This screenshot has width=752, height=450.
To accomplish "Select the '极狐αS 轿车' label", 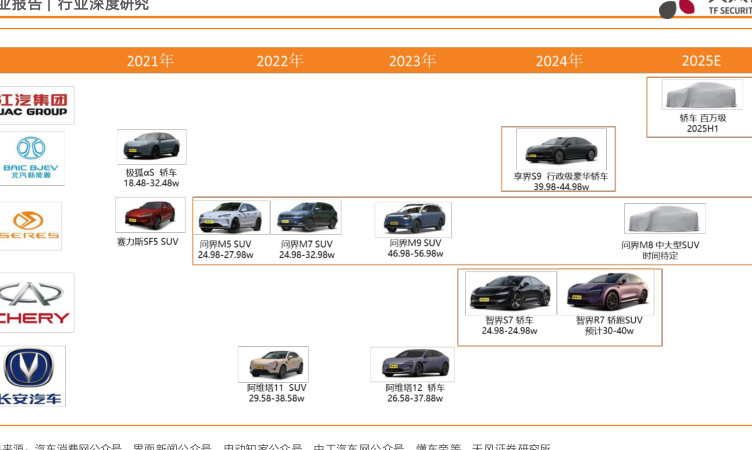I will click(151, 173).
